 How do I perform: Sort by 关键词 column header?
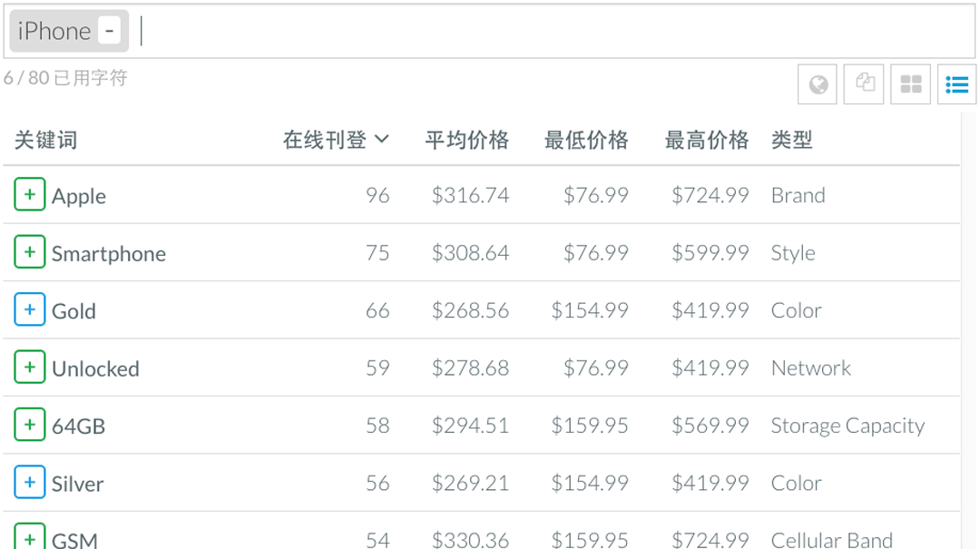point(45,140)
